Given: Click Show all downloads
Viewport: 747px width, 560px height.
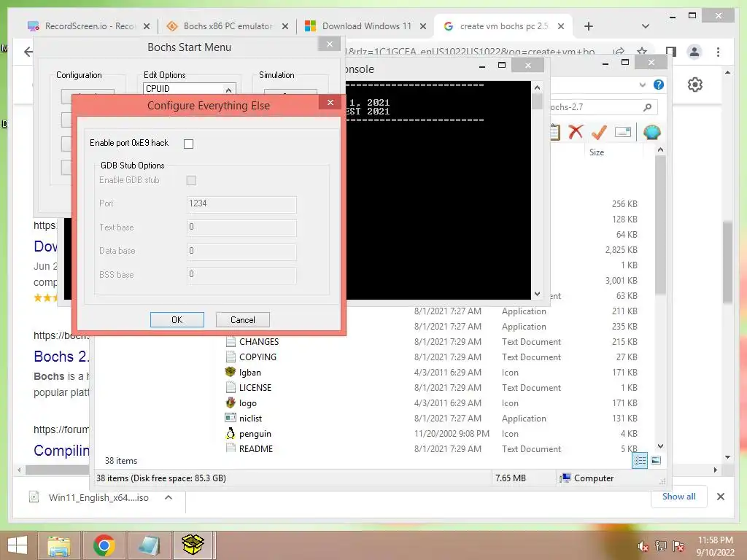Looking at the screenshot, I should point(678,497).
